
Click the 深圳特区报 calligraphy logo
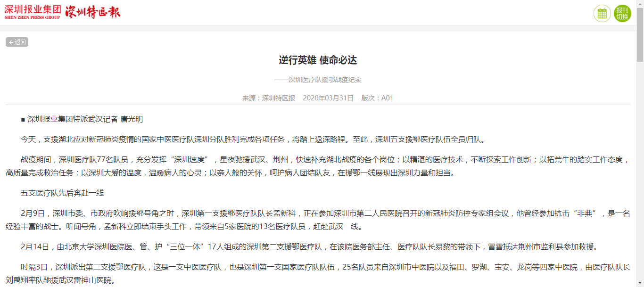(92, 12)
